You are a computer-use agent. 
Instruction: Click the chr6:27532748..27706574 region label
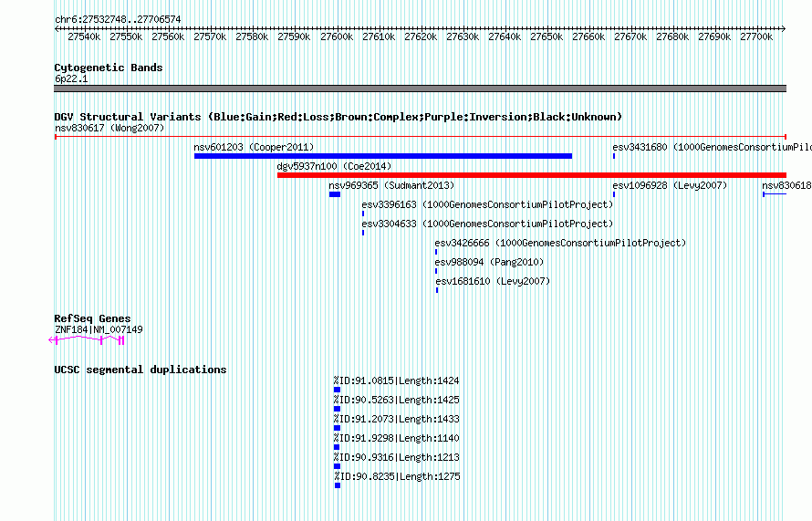(118, 20)
